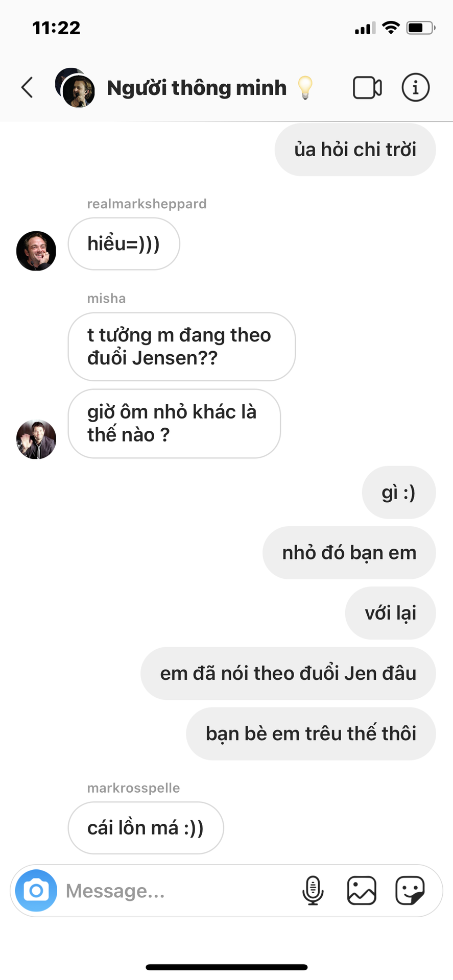Record a voice message with the microphone
Screen dimensions: 453x980
pos(313,891)
